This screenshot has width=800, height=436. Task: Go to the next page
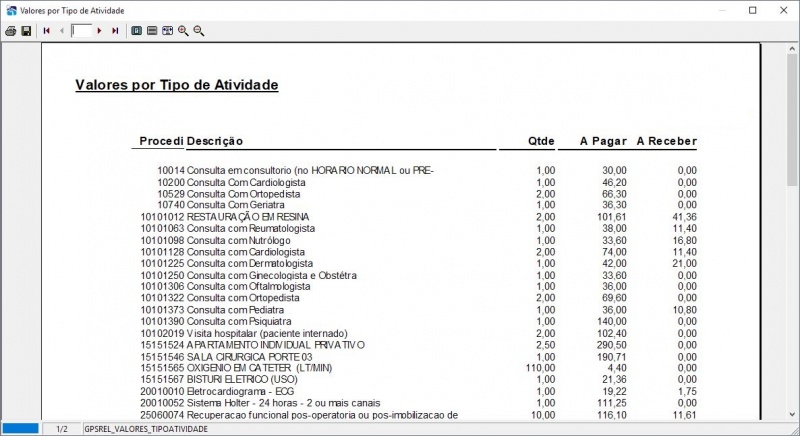click(x=99, y=31)
